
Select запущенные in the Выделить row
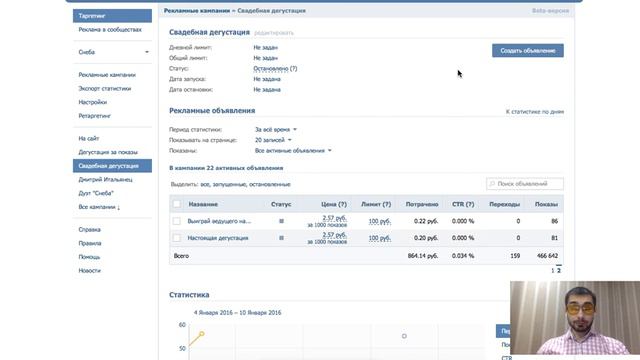tap(229, 184)
